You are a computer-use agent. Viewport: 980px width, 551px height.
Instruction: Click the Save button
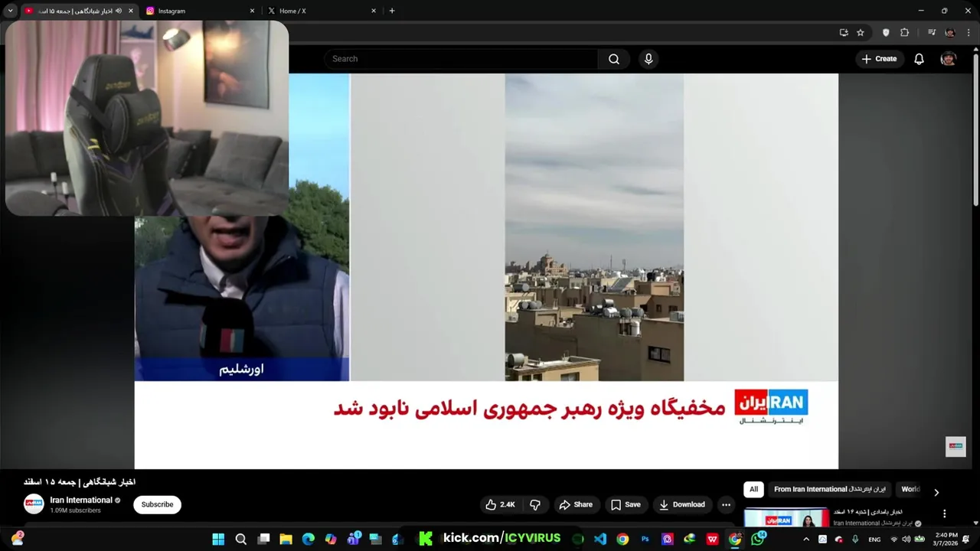click(626, 504)
